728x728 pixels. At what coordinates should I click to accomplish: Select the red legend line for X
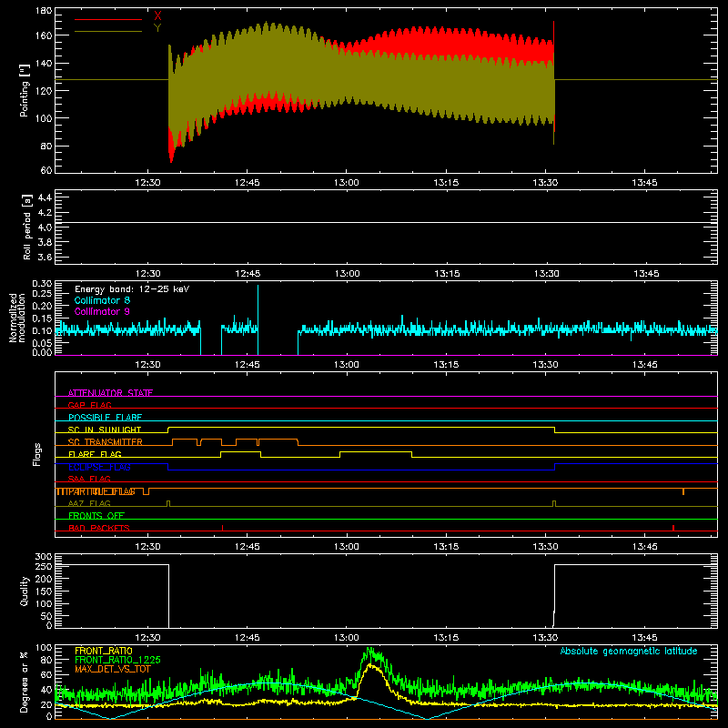click(108, 19)
